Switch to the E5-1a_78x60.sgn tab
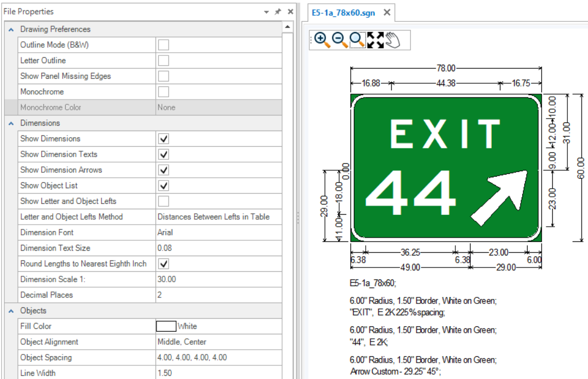 pyautogui.click(x=343, y=12)
